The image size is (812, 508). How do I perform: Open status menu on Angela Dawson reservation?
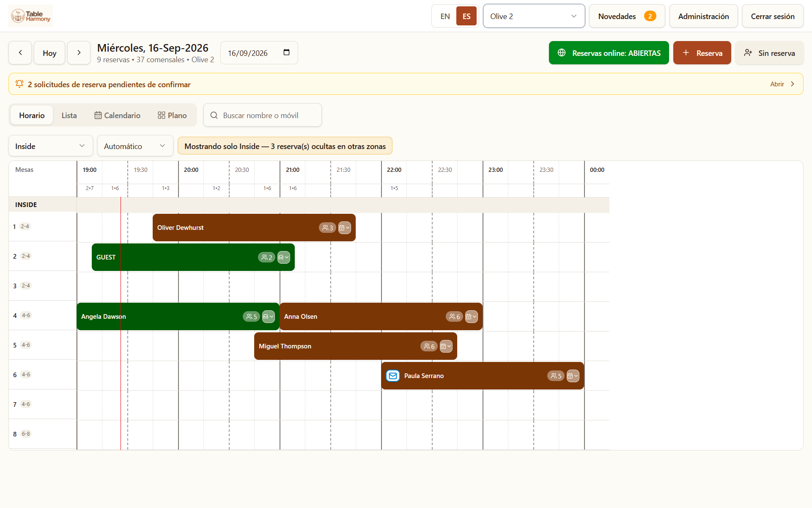click(x=269, y=317)
